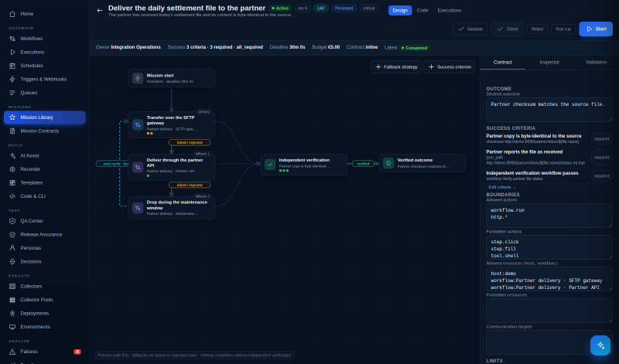Select the Transfer over the SFTP gateway node
The width and height of the screenshot is (619, 364).
[x=171, y=125]
